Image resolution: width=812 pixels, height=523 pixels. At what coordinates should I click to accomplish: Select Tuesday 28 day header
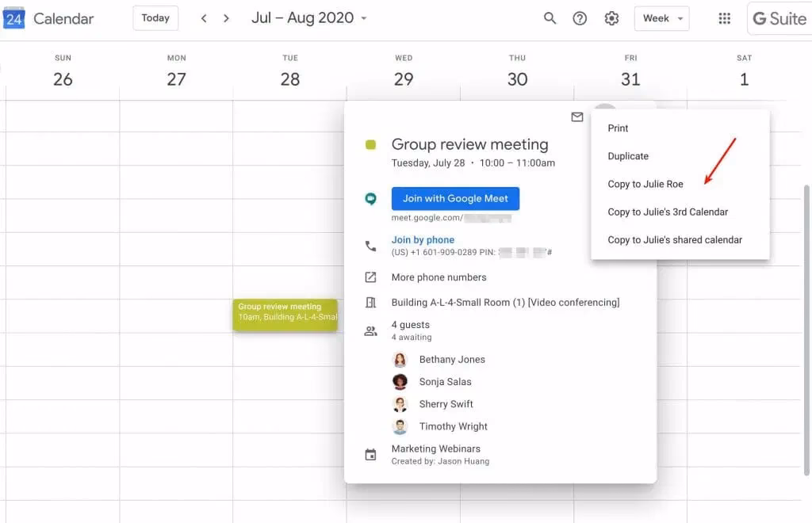point(290,71)
